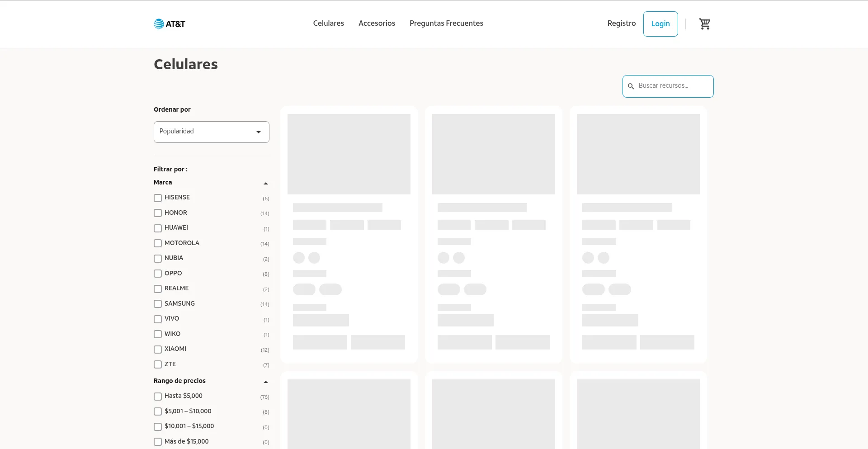Select the Hasta $5,000 price filter

point(158,397)
